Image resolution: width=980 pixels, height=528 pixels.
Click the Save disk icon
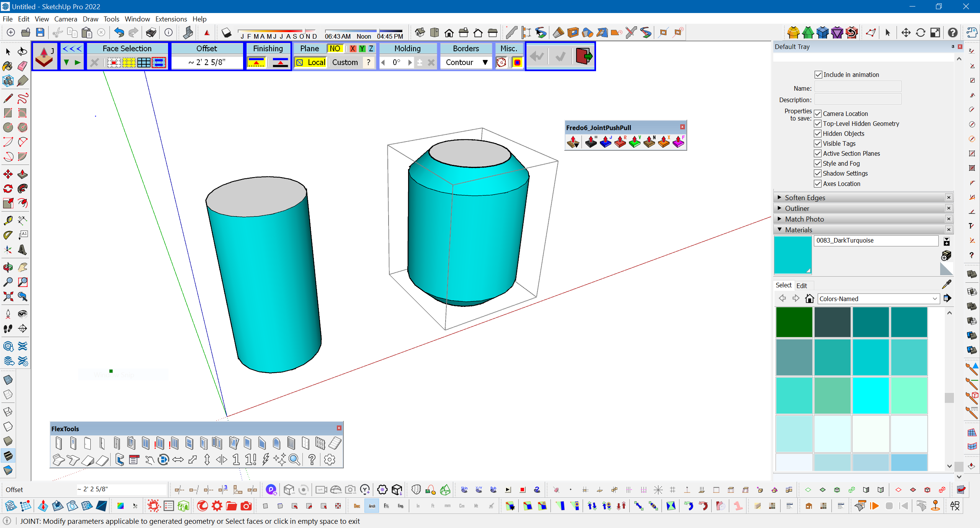[x=40, y=33]
